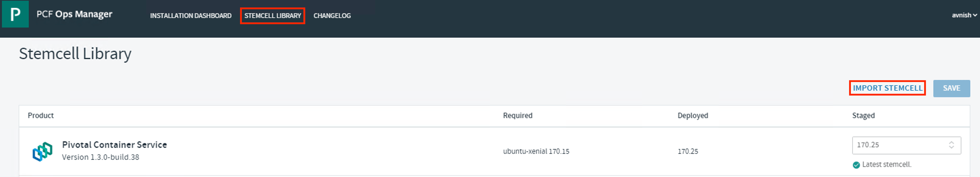Click the Deployed column header
980x177 pixels.
point(693,116)
